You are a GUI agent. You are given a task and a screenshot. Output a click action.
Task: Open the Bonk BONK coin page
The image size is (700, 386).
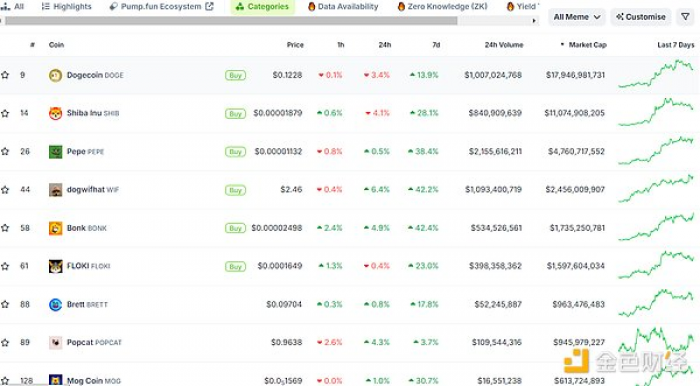coord(87,228)
